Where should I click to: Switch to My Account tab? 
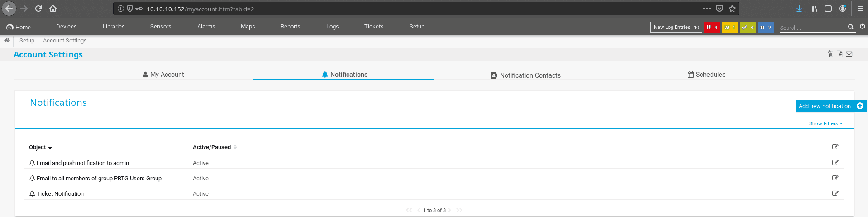163,75
